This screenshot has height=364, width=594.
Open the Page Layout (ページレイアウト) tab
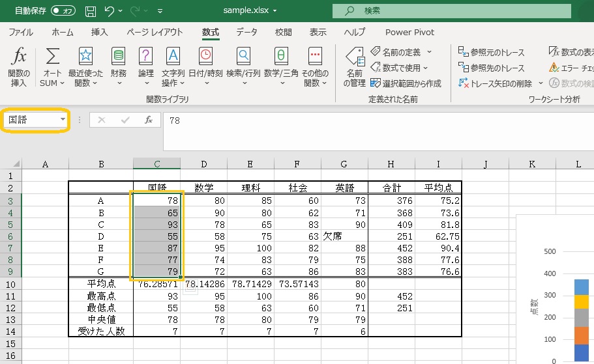point(155,32)
